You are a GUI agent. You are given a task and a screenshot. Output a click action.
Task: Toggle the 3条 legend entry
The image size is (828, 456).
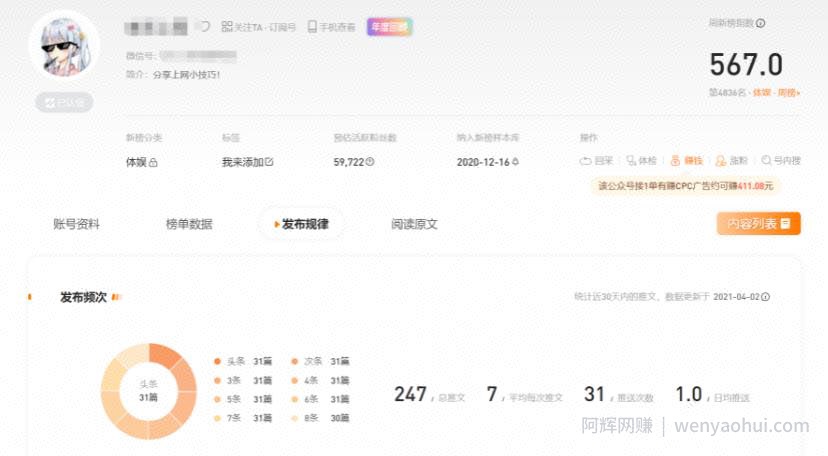pyautogui.click(x=243, y=381)
